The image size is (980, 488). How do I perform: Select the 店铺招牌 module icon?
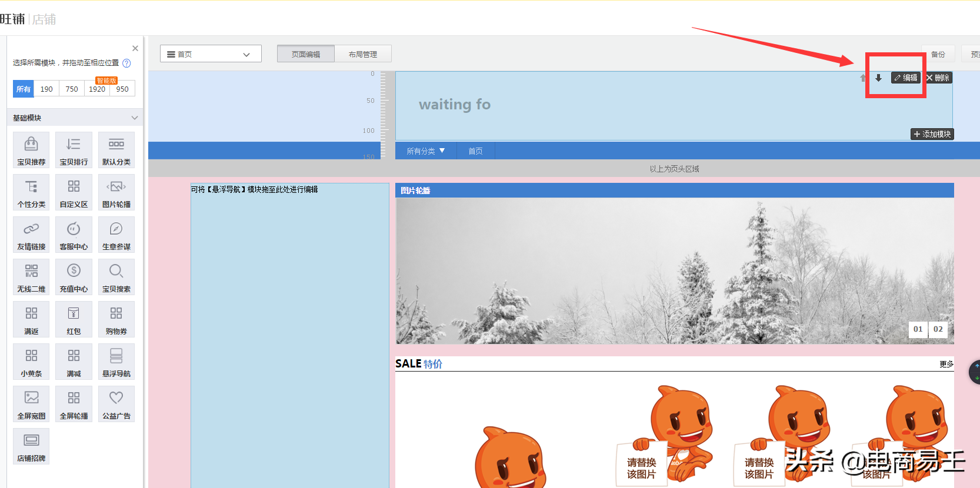[x=31, y=441]
